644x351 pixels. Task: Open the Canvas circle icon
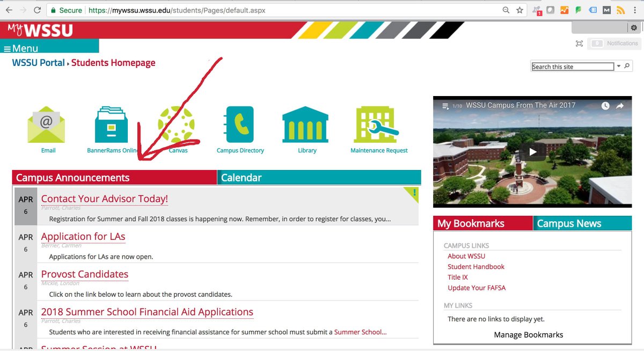[x=176, y=125]
